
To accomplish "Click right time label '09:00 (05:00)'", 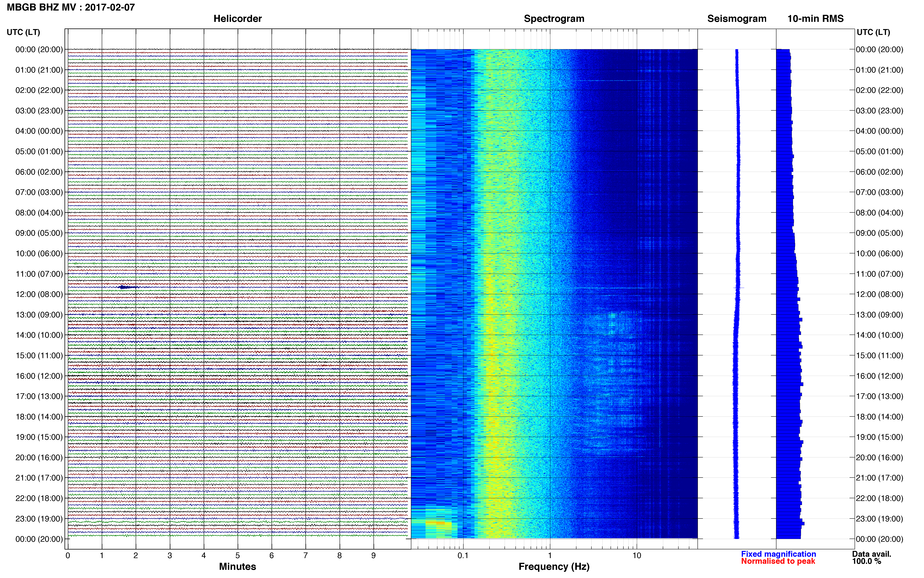I will click(x=879, y=233).
